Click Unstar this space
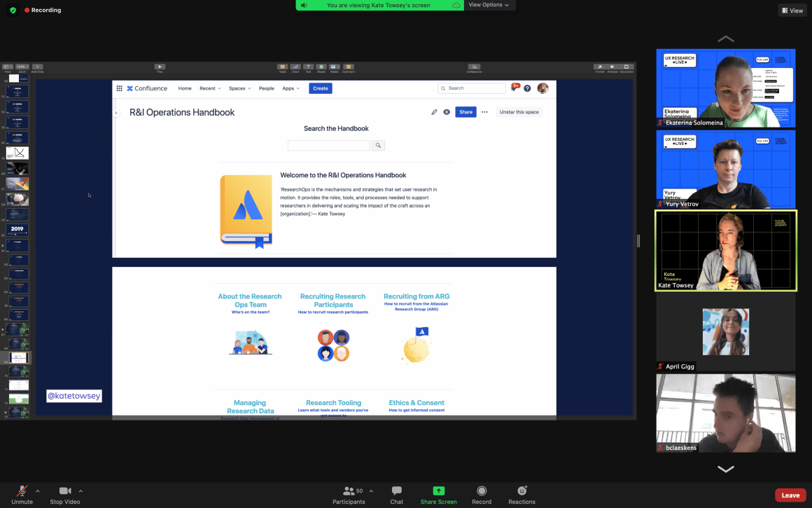Image resolution: width=812 pixels, height=508 pixels. (x=519, y=112)
